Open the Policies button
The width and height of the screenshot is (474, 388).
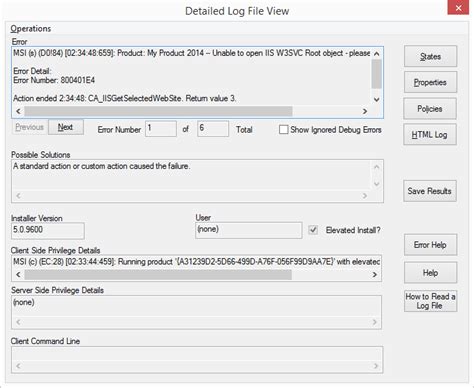click(430, 109)
